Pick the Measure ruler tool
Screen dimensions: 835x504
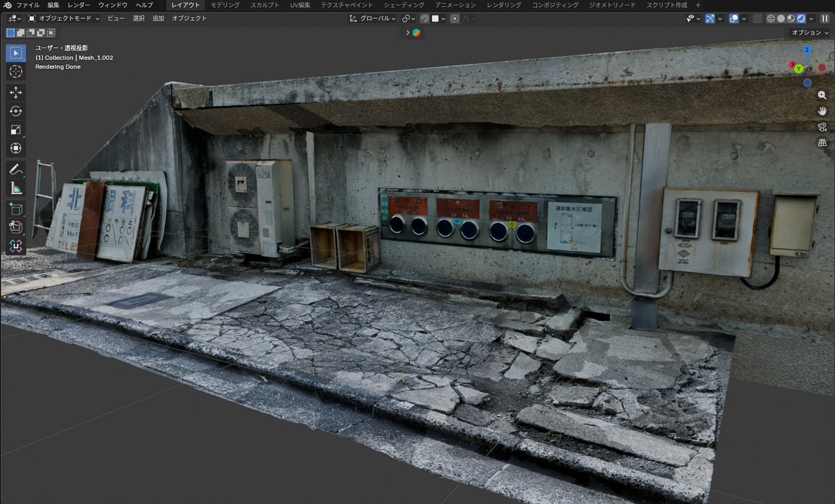pyautogui.click(x=16, y=188)
